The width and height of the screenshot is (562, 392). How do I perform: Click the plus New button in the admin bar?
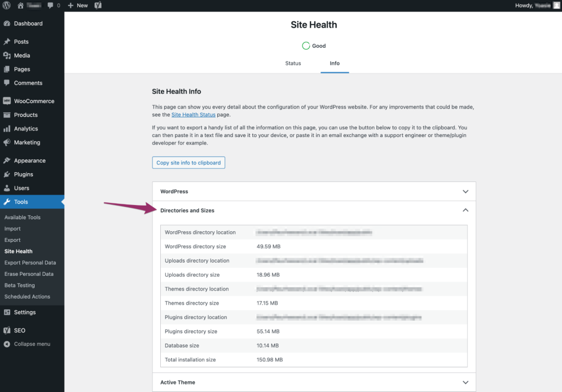click(78, 5)
